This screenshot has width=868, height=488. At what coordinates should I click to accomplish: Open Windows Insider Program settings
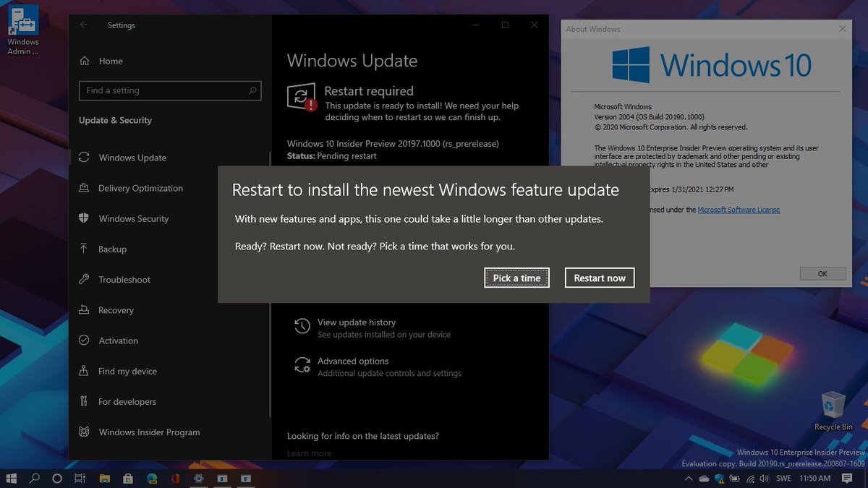pyautogui.click(x=170, y=432)
